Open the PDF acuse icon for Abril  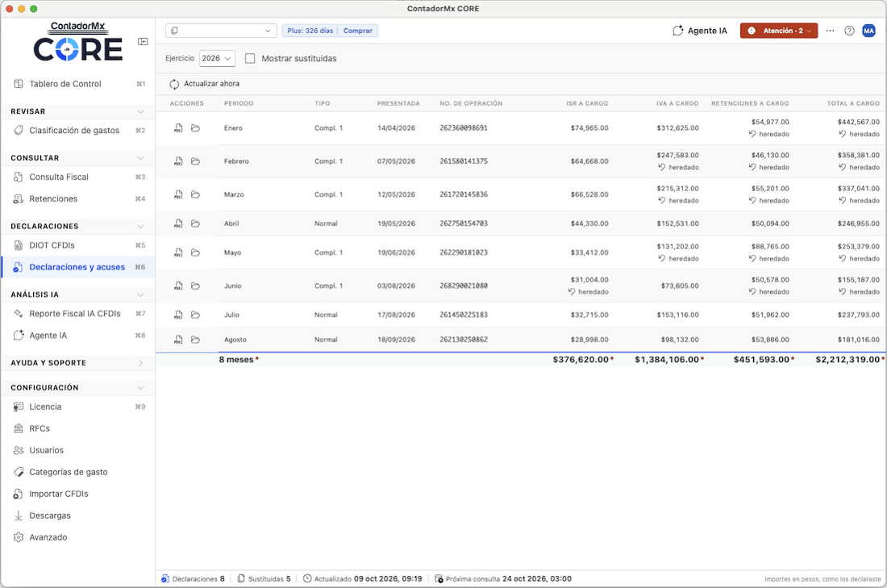point(178,223)
